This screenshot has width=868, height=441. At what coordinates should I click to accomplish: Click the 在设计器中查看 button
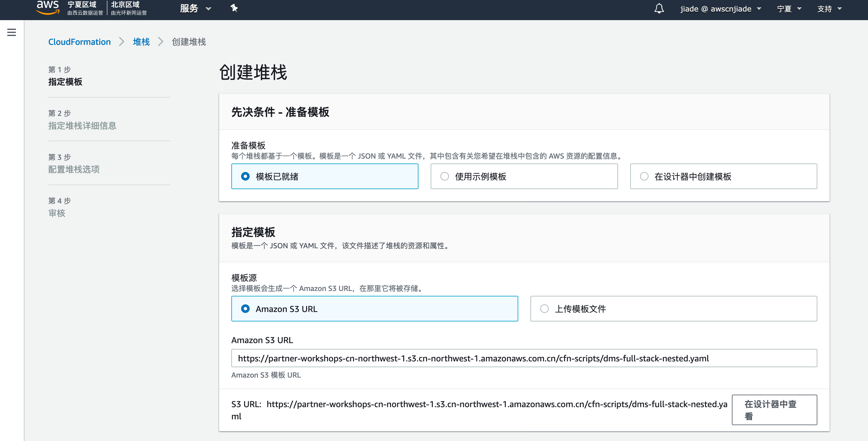tap(774, 410)
